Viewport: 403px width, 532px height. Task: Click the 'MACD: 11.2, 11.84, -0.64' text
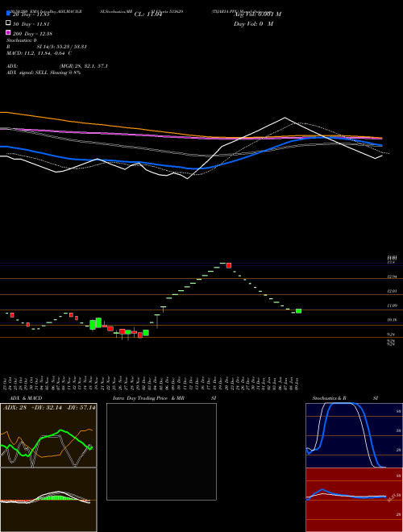[x=39, y=53]
